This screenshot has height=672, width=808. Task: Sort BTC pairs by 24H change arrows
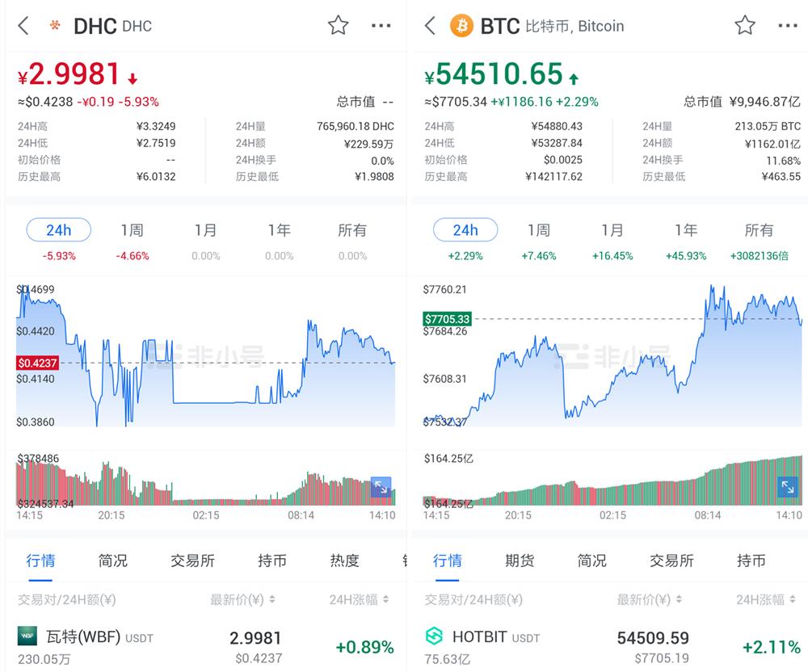point(793,599)
